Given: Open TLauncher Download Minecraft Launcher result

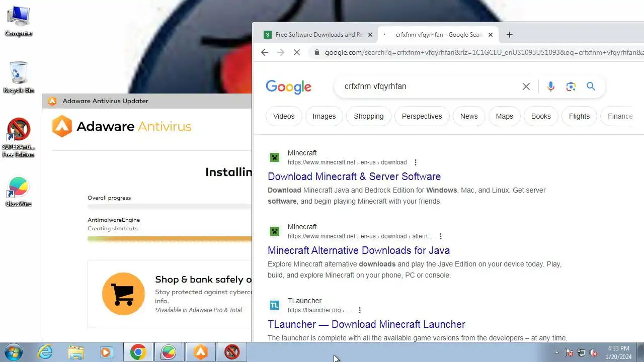Looking at the screenshot, I should point(366,324).
